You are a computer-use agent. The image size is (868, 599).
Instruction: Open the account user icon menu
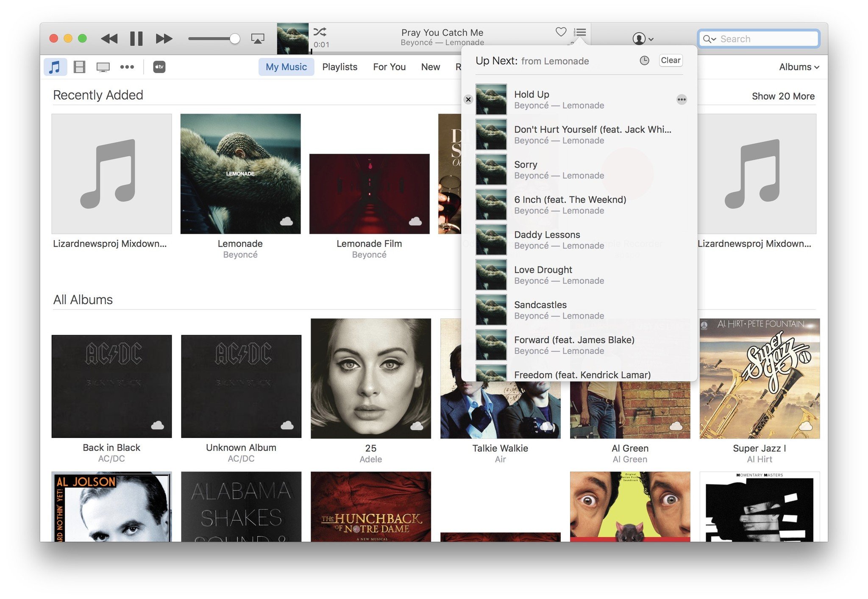point(643,39)
